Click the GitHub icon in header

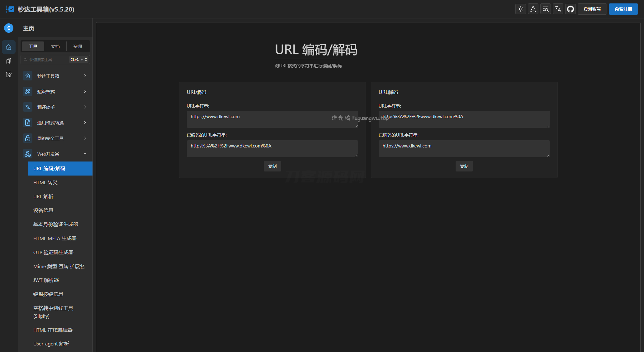coord(570,9)
